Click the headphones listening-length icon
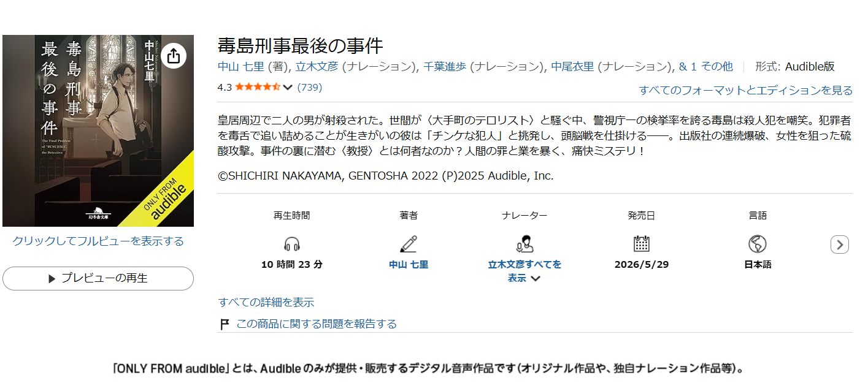 [x=292, y=245]
